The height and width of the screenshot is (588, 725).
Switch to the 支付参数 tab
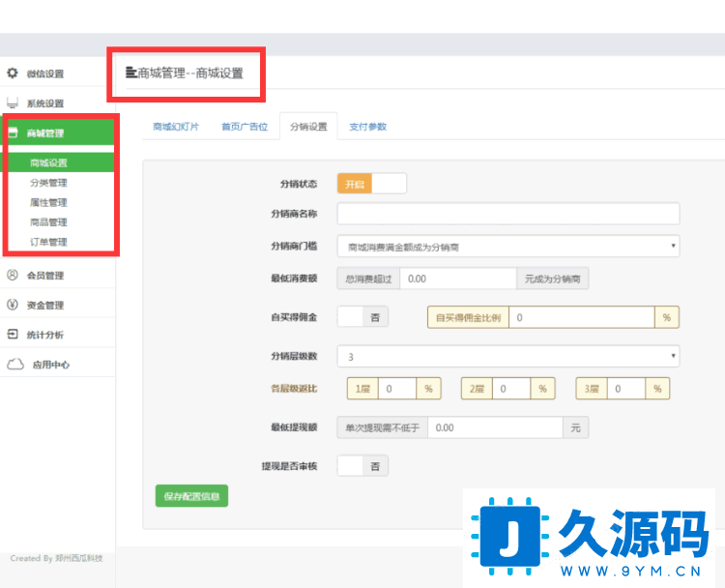click(x=367, y=127)
